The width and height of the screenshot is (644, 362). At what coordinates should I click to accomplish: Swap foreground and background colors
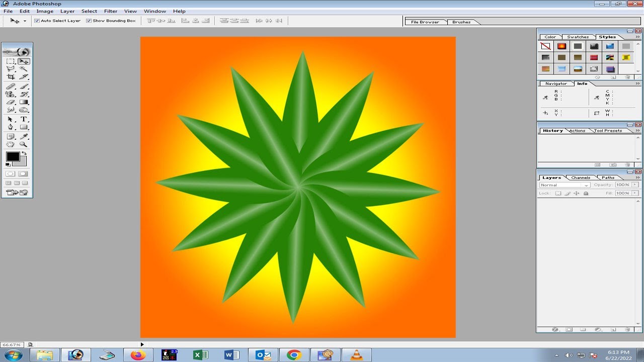(24, 153)
